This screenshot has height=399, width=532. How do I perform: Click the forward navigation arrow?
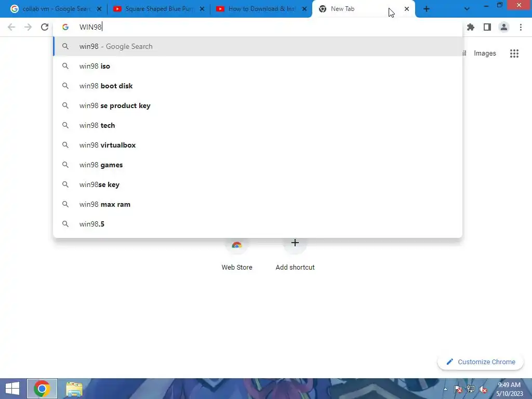tap(28, 27)
